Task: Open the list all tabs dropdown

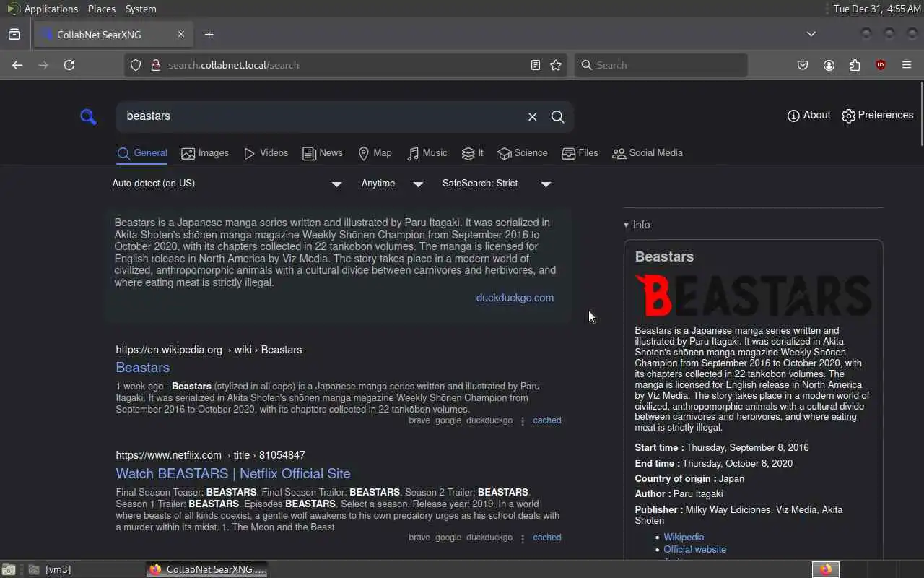Action: pos(811,34)
